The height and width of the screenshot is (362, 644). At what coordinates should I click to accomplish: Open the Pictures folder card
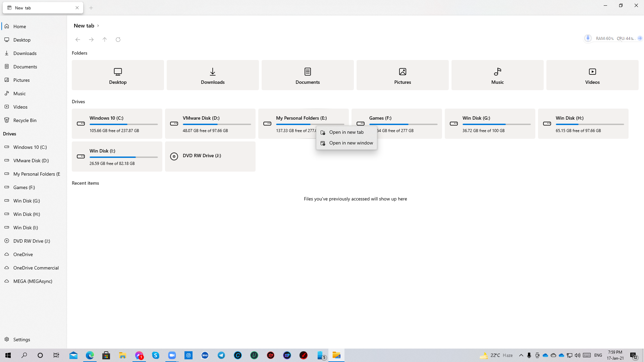pos(402,75)
